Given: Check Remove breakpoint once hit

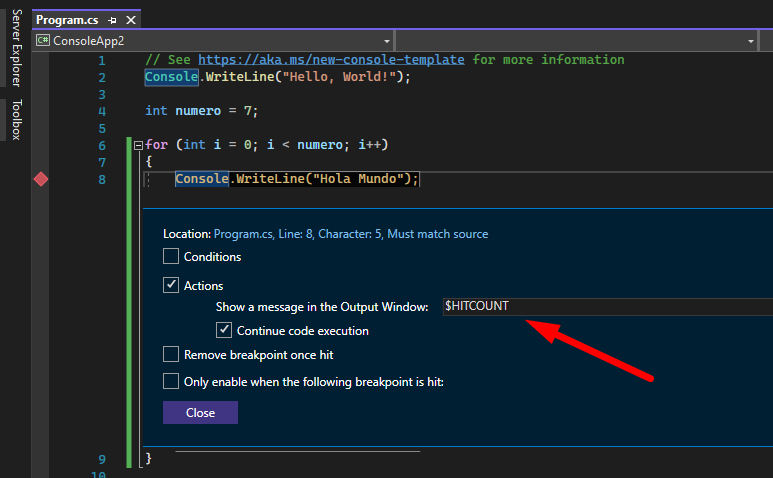Looking at the screenshot, I should (x=171, y=354).
